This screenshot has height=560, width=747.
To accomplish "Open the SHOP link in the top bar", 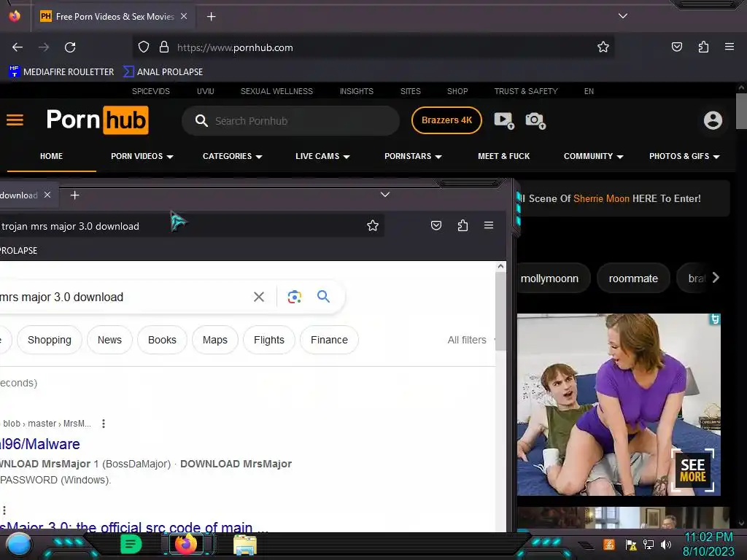I will [x=457, y=91].
